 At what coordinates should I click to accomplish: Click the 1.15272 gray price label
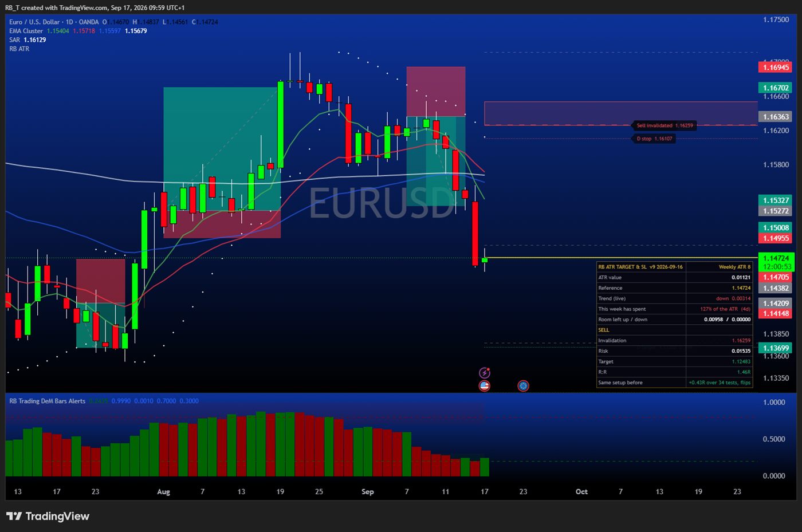776,211
